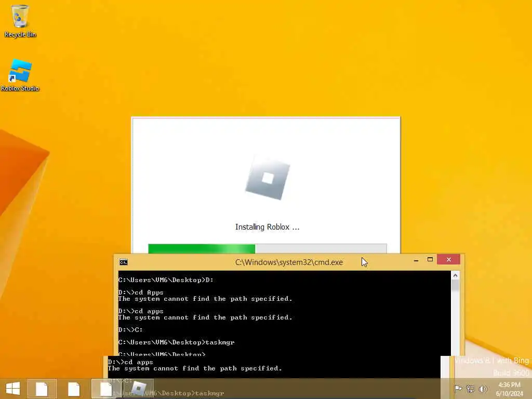The image size is (532, 399).
Task: Select the third highlighted taskbar document icon
Action: (106, 389)
